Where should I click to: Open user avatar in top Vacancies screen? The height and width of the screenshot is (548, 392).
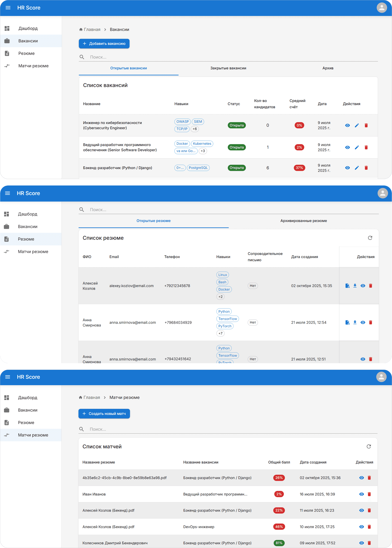coord(382,8)
